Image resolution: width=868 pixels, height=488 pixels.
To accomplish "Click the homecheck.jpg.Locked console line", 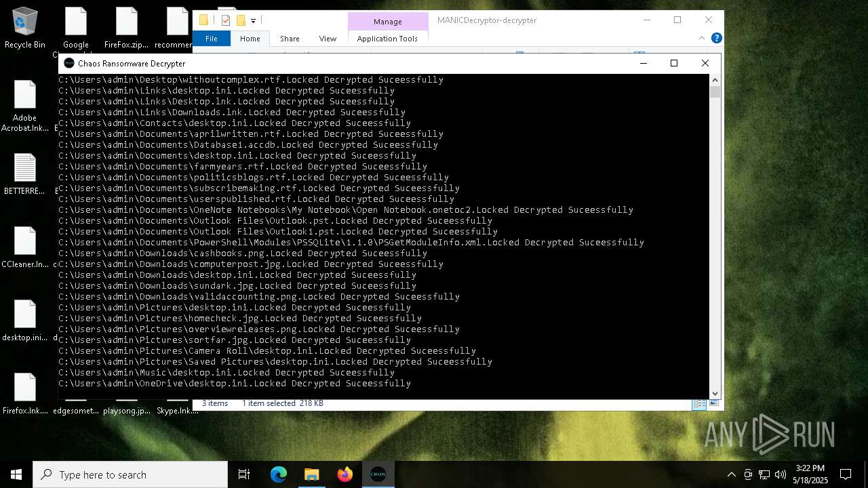I will [240, 318].
